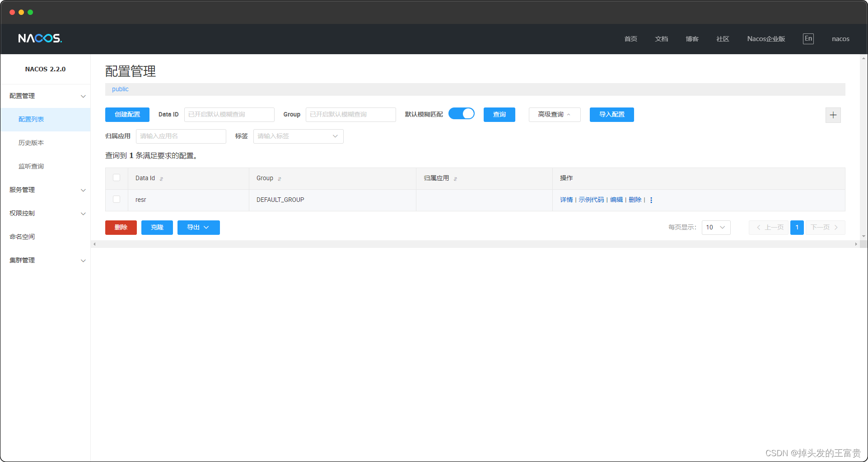Screen dimensions: 868x462
Task: Click the 归属应用 input field
Action: point(181,136)
